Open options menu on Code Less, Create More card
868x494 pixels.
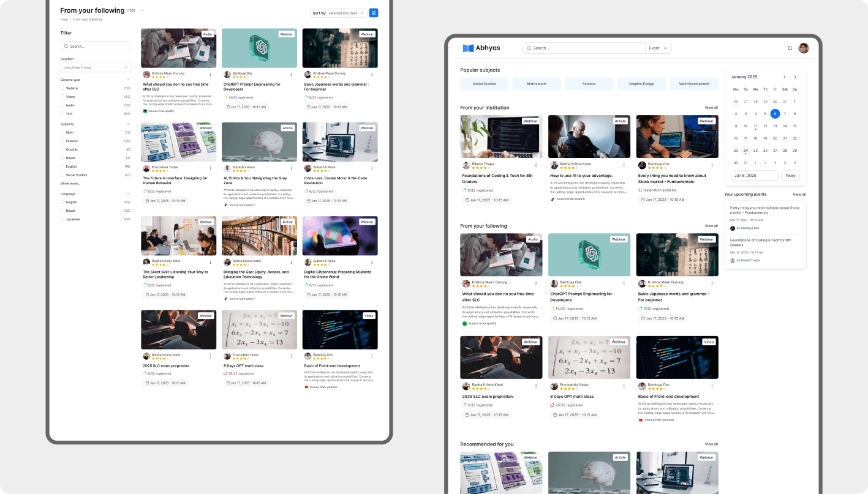(372, 168)
